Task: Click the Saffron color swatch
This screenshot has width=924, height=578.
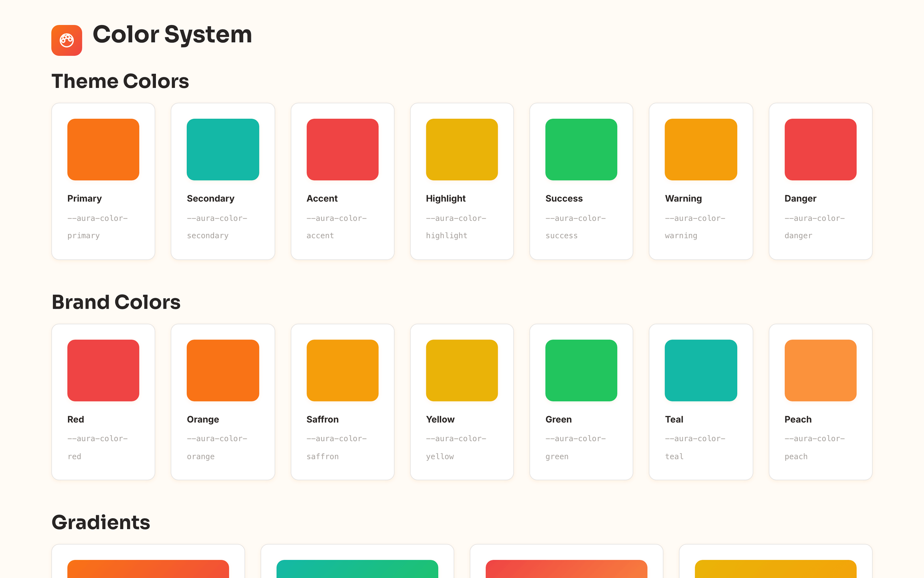Action: point(342,370)
